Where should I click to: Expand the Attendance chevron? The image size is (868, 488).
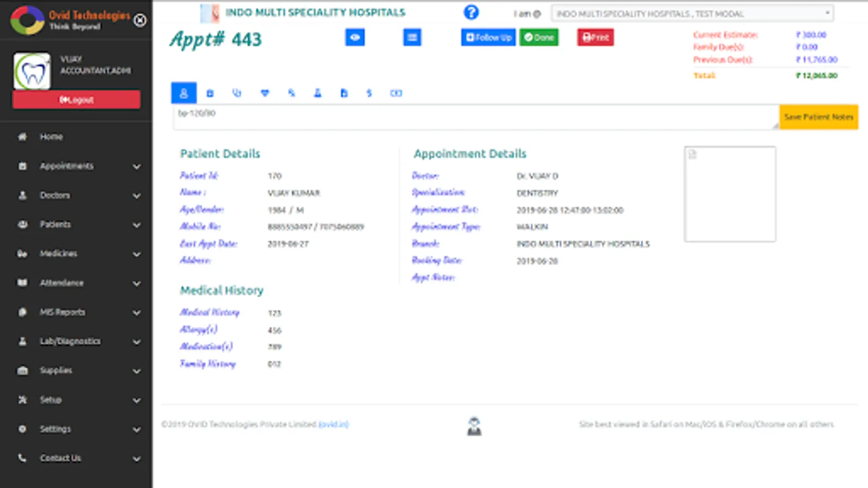[137, 284]
